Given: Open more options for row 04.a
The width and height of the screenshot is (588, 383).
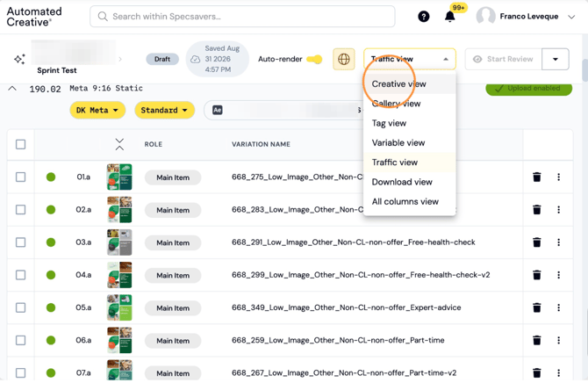Looking at the screenshot, I should [559, 275].
